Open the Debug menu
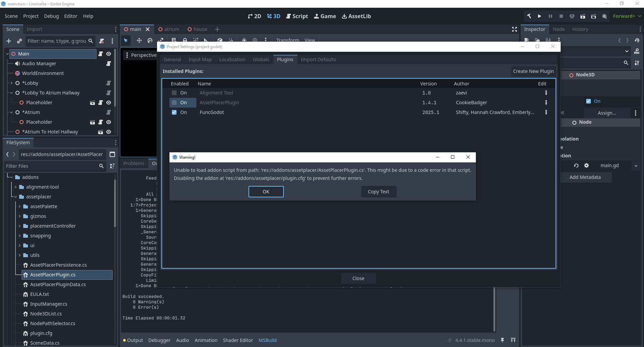 (51, 16)
